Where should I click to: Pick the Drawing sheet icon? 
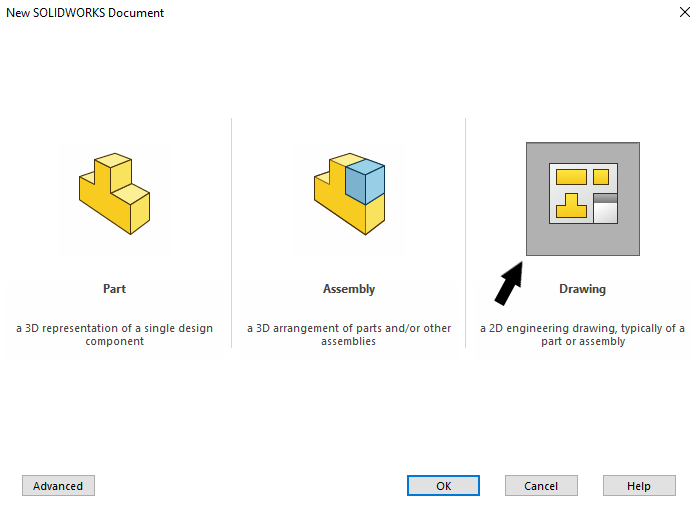(583, 198)
